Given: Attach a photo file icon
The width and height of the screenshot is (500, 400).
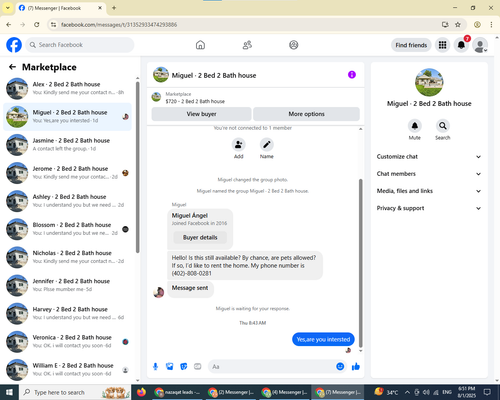Looking at the screenshot, I should pyautogui.click(x=170, y=367).
